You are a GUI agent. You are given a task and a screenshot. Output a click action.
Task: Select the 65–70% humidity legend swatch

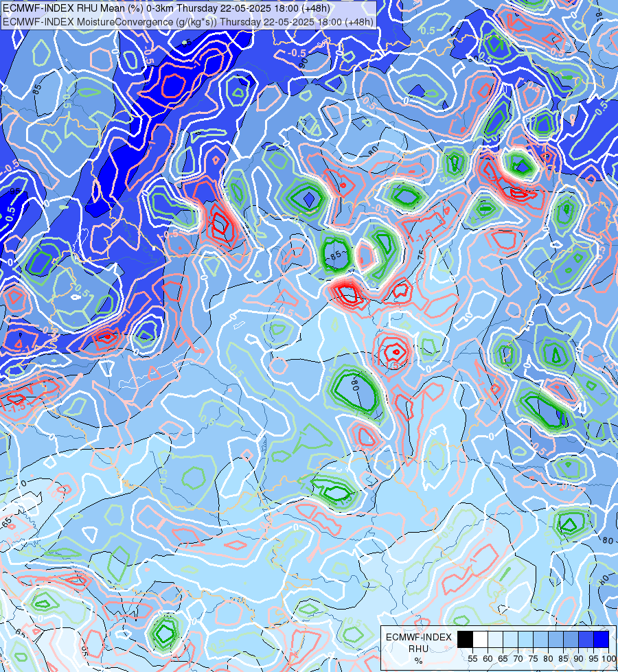click(511, 639)
